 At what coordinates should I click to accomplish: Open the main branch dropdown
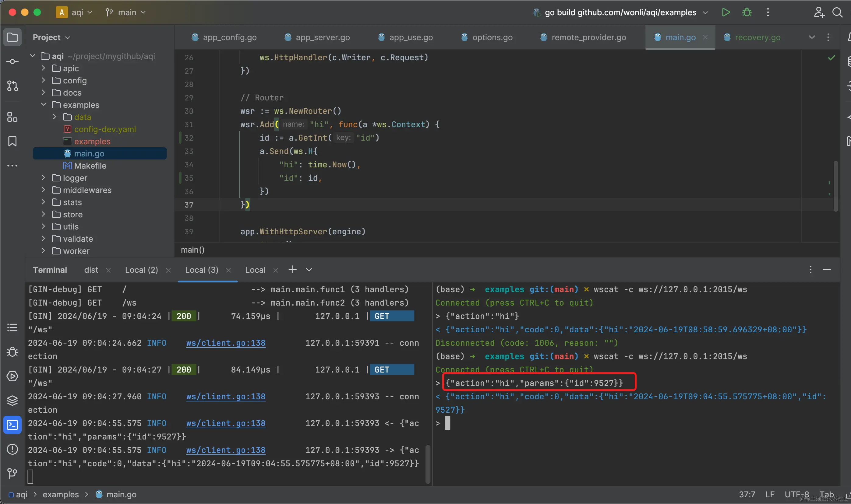click(126, 12)
